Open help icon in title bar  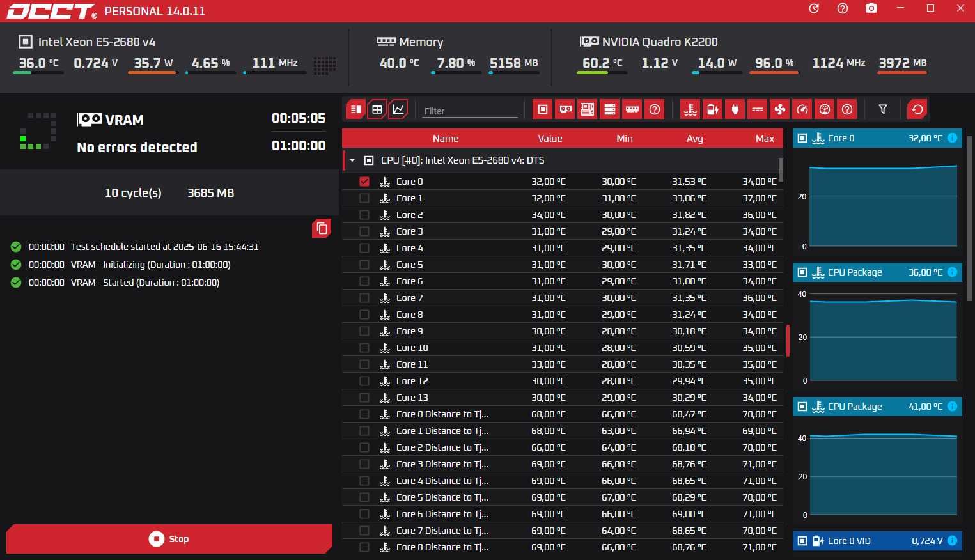click(x=843, y=9)
